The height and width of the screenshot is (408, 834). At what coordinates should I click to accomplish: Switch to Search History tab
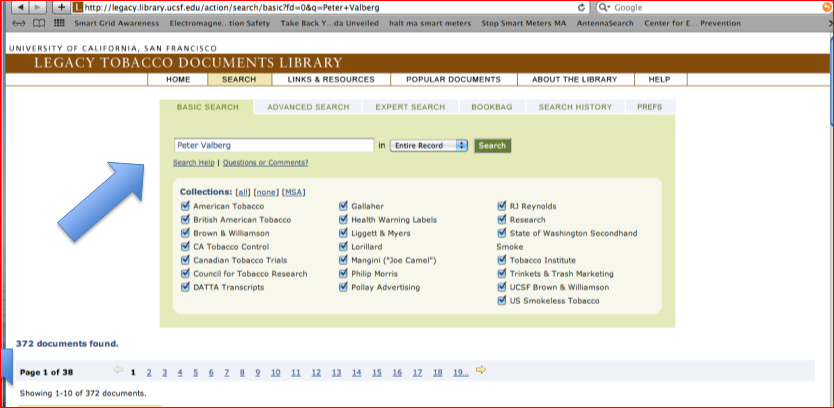point(575,107)
